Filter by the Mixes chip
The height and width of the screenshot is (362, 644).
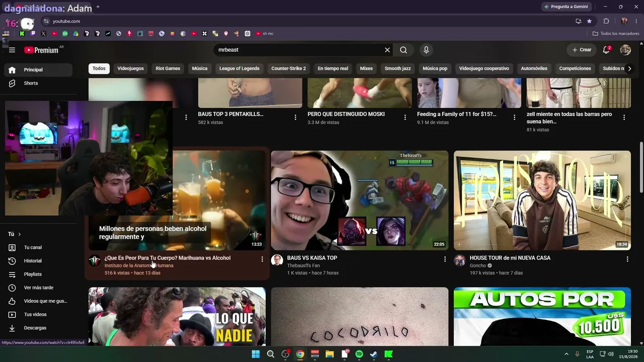(366, 68)
